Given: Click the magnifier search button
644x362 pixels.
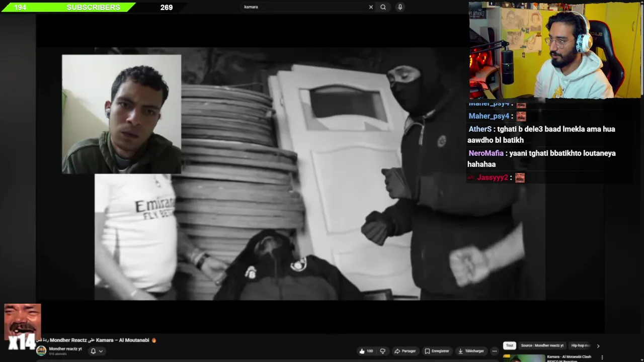Looking at the screenshot, I should [383, 7].
